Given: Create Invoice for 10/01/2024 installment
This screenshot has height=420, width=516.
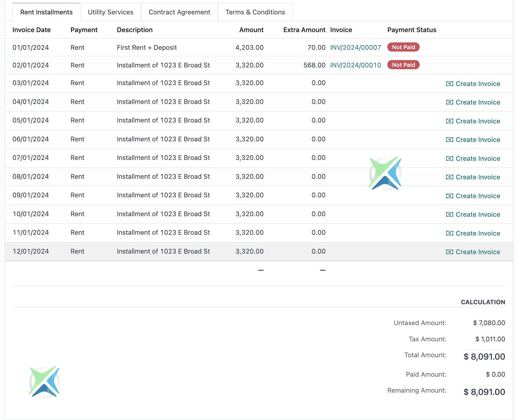Looking at the screenshot, I should 473,214.
